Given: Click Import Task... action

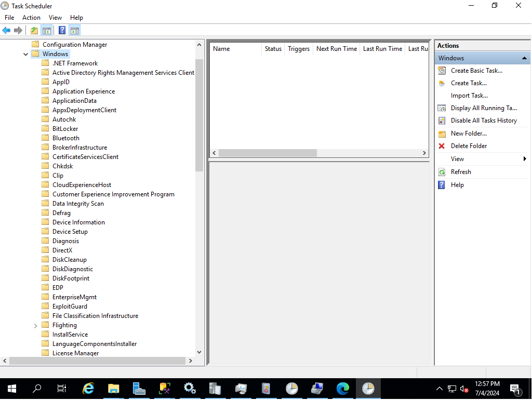Looking at the screenshot, I should coord(469,96).
